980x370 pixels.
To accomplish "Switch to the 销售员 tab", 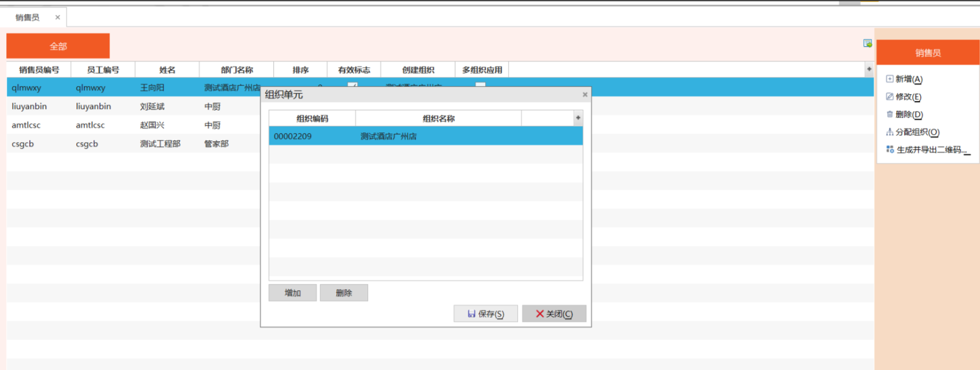I will 28,17.
